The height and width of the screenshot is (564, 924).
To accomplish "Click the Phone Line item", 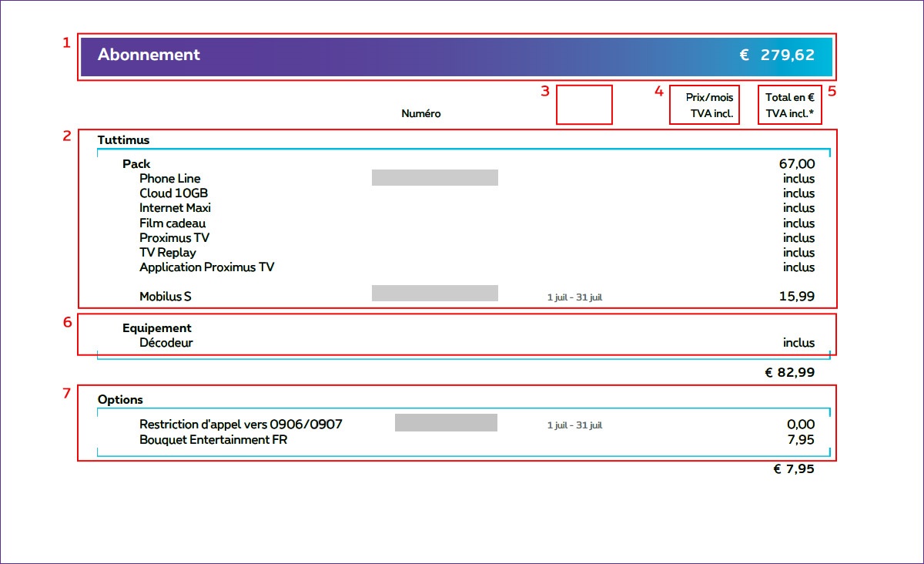I will [x=169, y=179].
